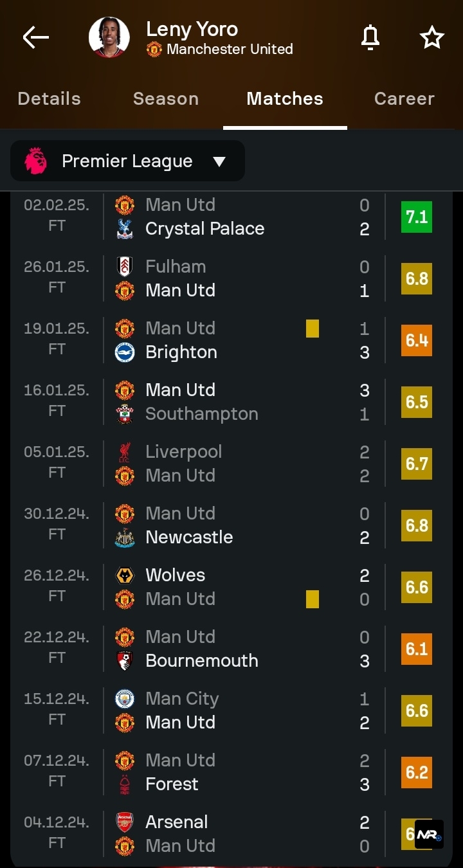Screen dimensions: 463x868
Task: Tap the Wolves club crest
Action: pyautogui.click(x=124, y=575)
